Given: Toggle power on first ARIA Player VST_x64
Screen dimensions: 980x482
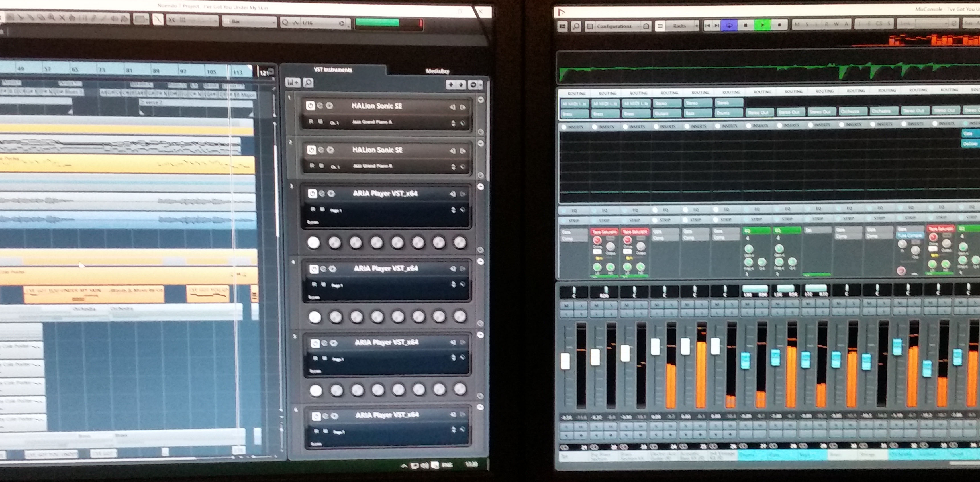Looking at the screenshot, I should click(x=312, y=194).
